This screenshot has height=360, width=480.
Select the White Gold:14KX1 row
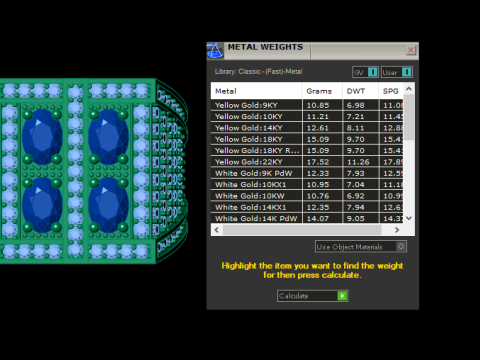coord(307,207)
